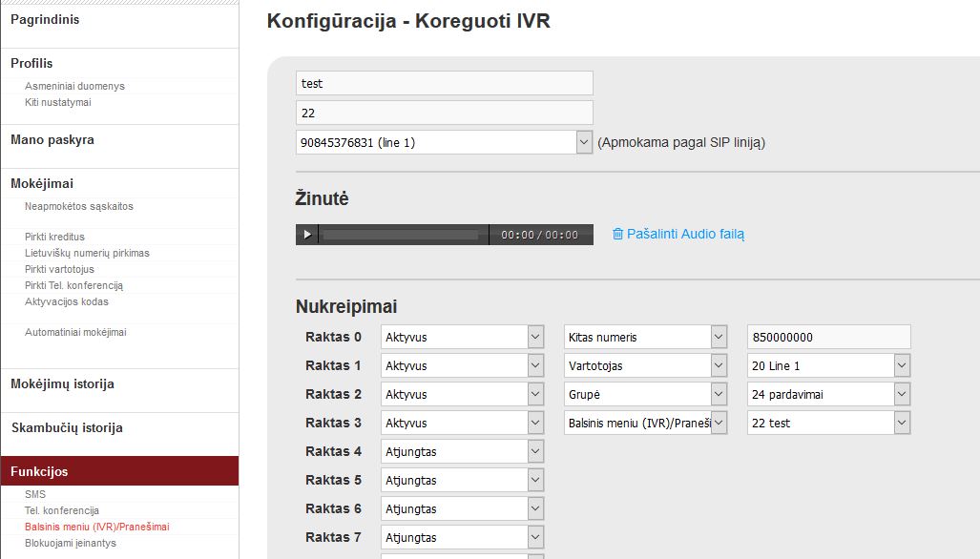Open Tel. konferencija under Funkcijos
This screenshot has width=980, height=559.
click(x=62, y=510)
